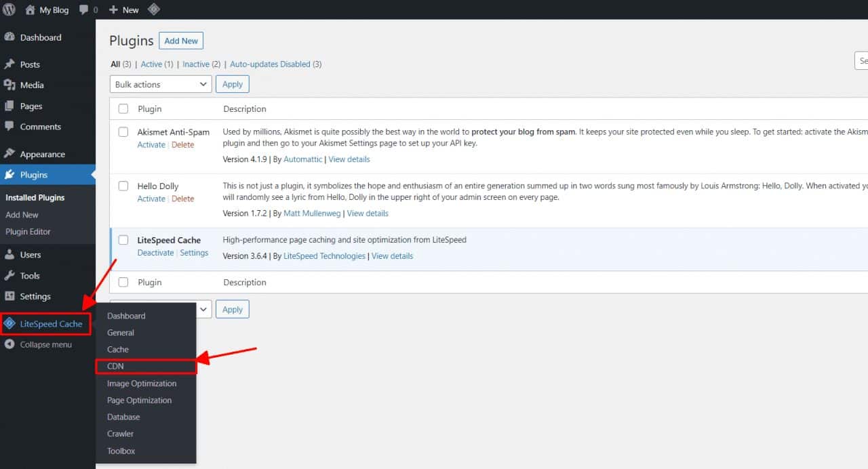Check the Akismet Anti-Spam checkbox
Viewport: 868px width, 469px height.
coord(123,131)
